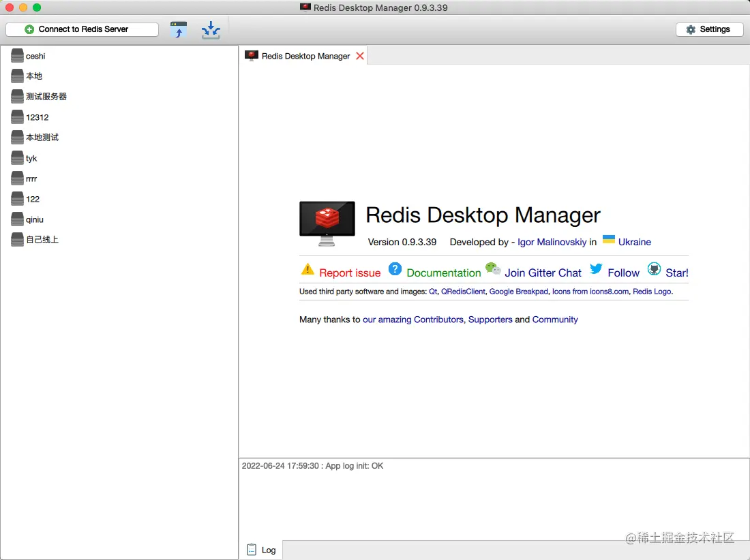Viewport: 750px width, 560px height.
Task: Click the import connections icon
Action: tap(179, 29)
